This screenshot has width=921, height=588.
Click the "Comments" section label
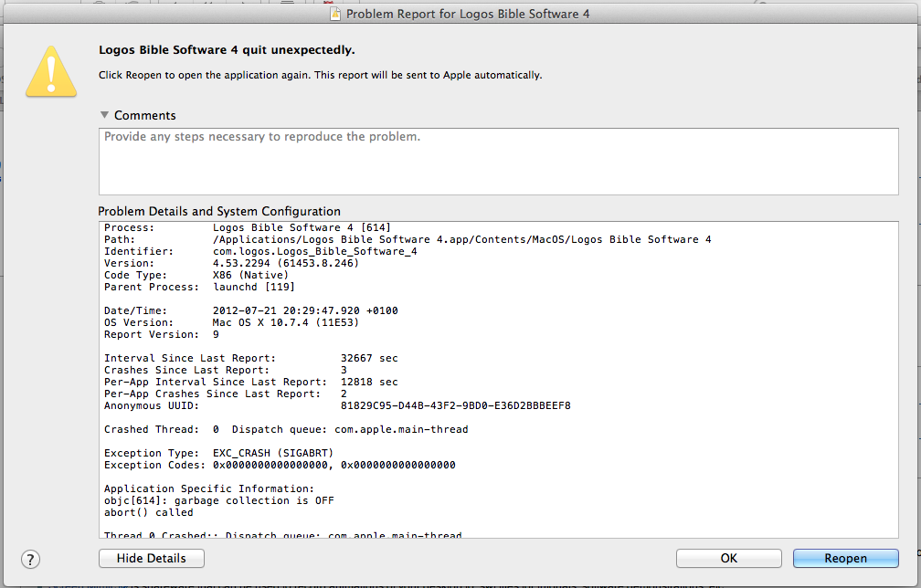click(145, 115)
